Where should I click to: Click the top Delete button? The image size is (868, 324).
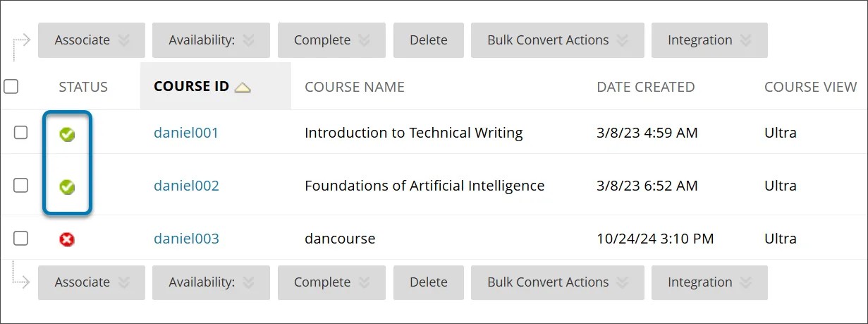click(428, 40)
